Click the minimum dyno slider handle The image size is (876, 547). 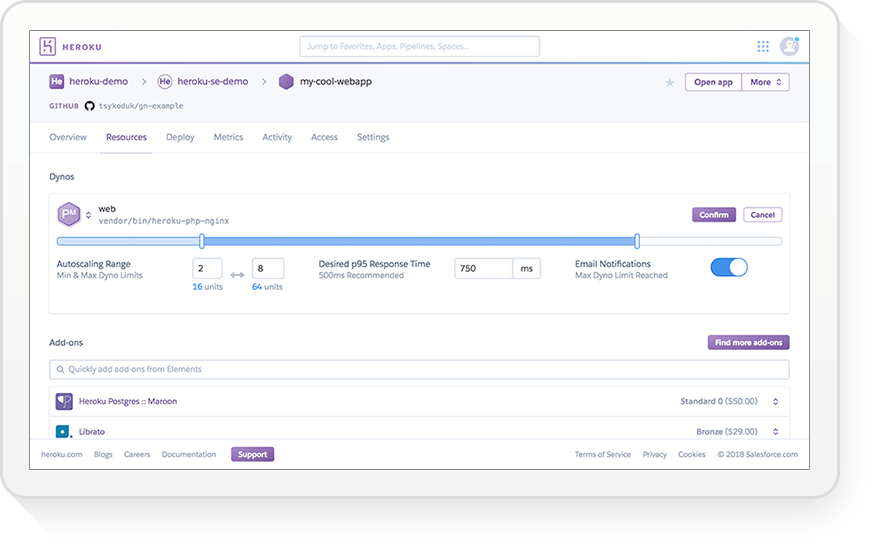click(202, 241)
